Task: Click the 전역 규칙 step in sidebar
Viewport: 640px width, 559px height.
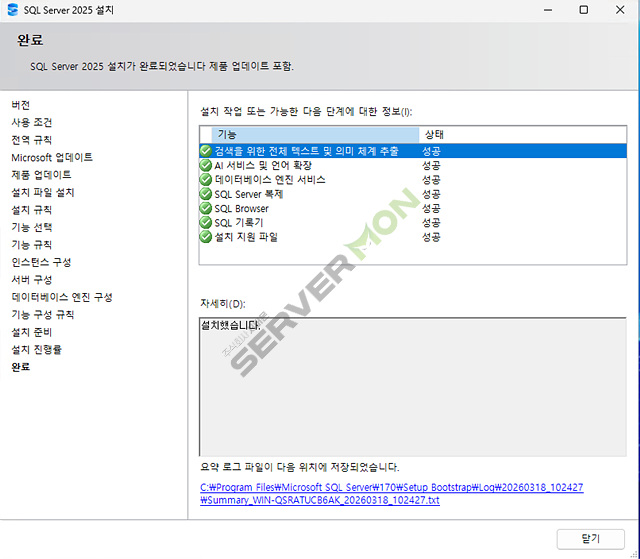Action: [32, 140]
